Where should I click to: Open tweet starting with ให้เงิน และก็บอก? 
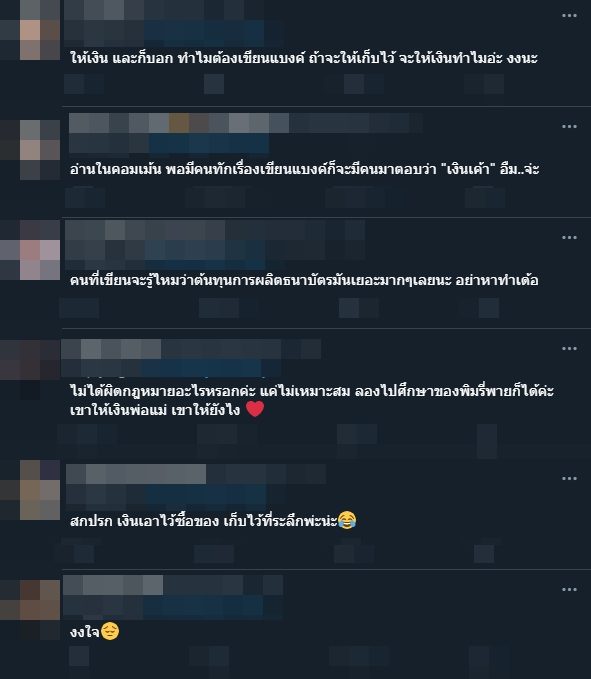[x=304, y=58]
